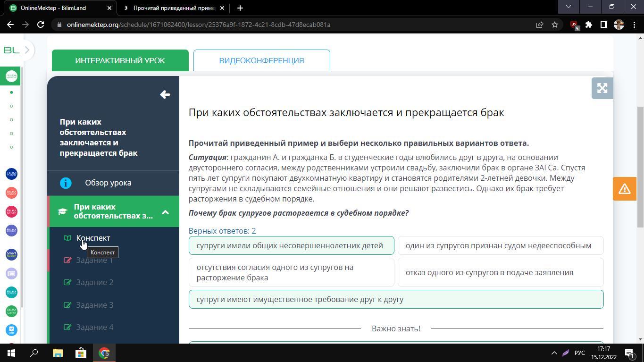
Task: Open Задание 3 in the sidebar
Action: tap(94, 305)
